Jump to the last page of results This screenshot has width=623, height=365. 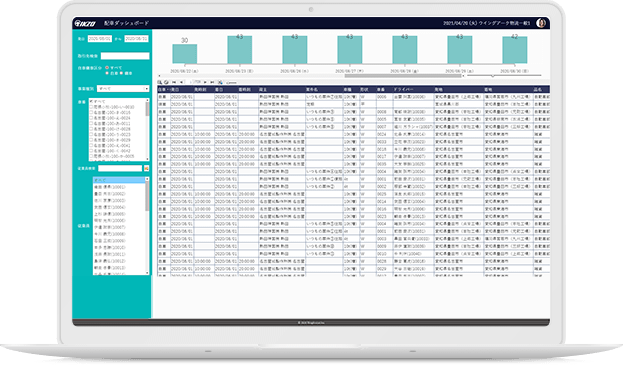pos(212,82)
